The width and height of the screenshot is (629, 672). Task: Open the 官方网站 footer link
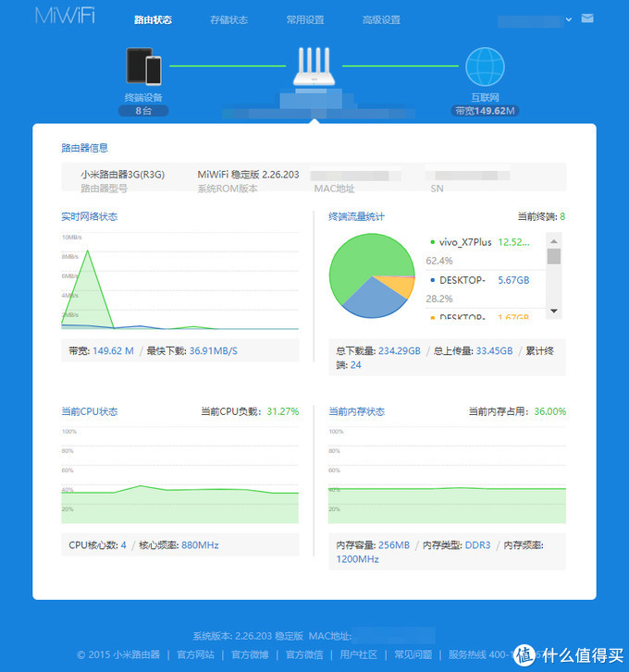pyautogui.click(x=195, y=654)
